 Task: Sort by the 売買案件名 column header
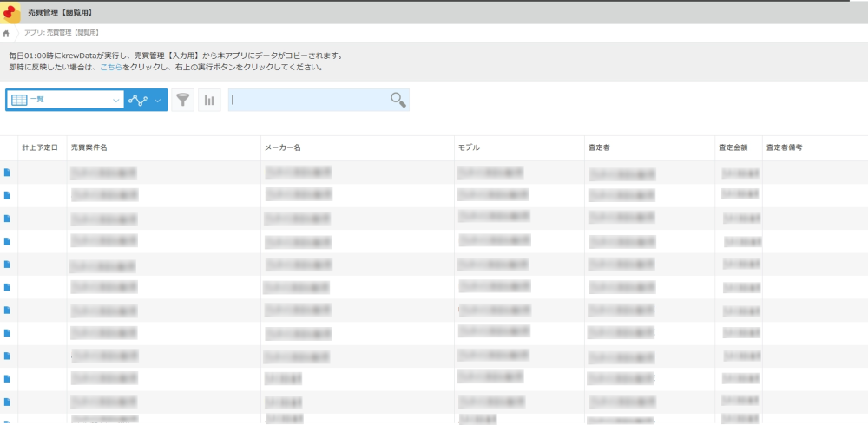tap(89, 147)
